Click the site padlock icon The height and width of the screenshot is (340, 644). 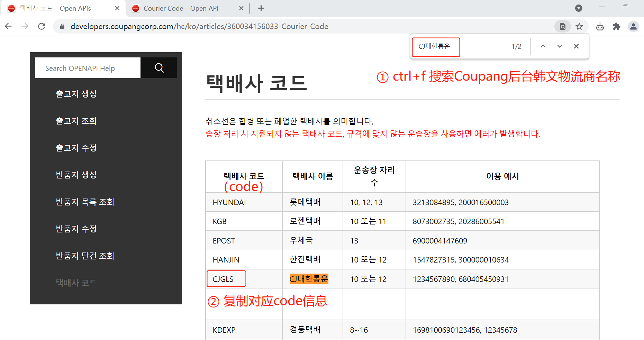[62, 27]
